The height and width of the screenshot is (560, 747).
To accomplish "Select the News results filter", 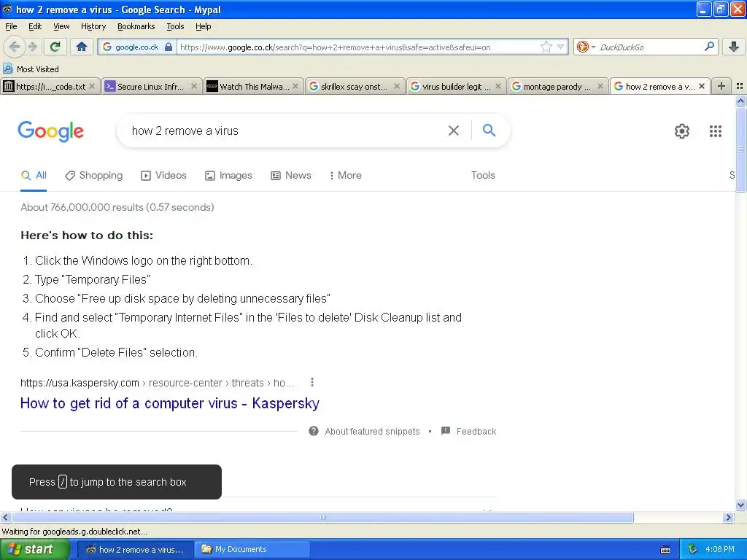I will coord(290,175).
